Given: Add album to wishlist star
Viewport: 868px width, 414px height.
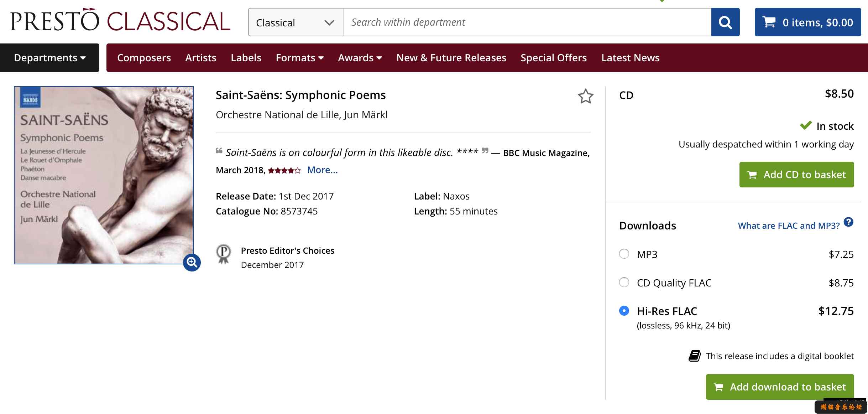Looking at the screenshot, I should (585, 96).
